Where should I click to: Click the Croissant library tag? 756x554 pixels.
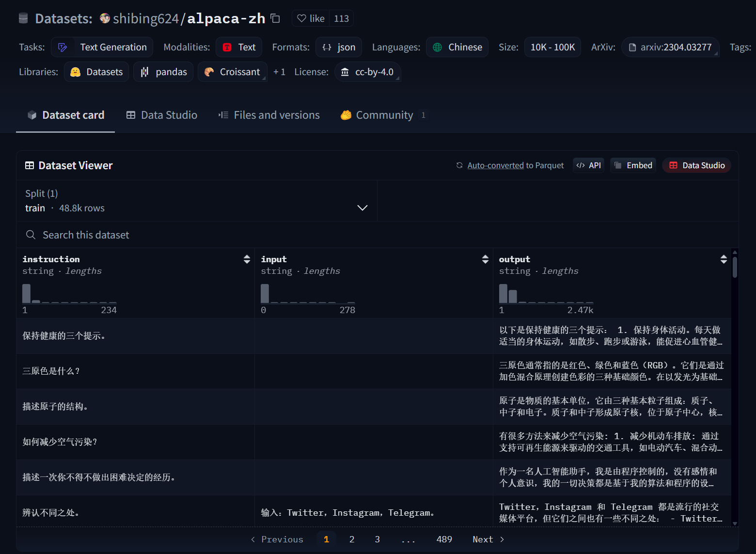pyautogui.click(x=232, y=72)
